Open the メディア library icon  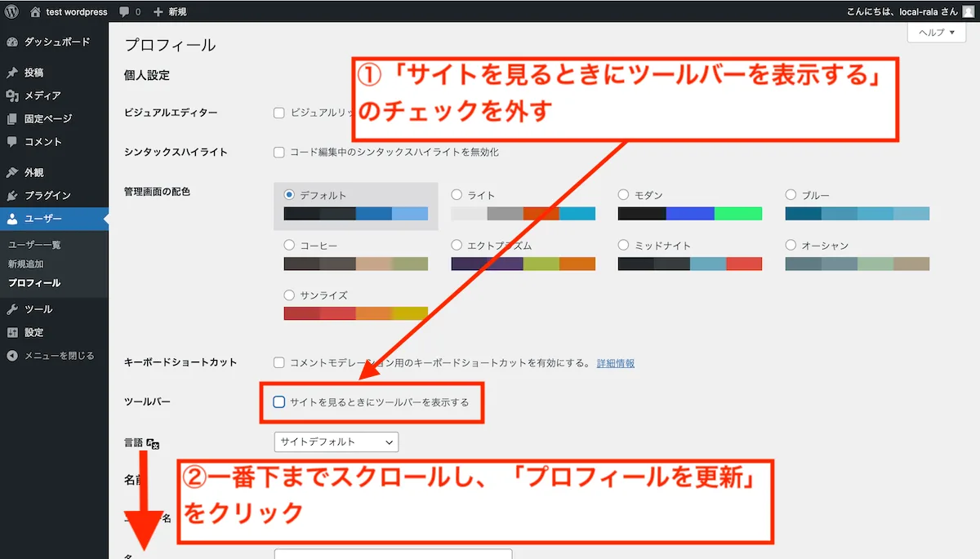tap(14, 95)
